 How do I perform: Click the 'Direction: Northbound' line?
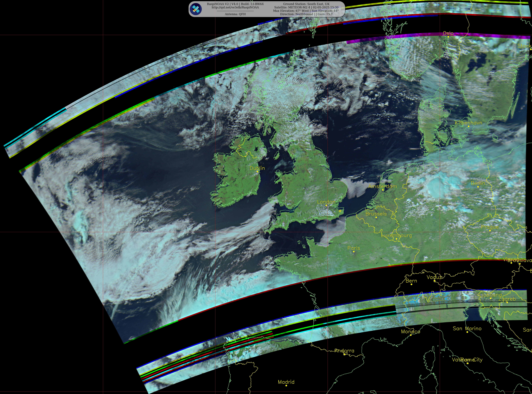pyautogui.click(x=306, y=14)
